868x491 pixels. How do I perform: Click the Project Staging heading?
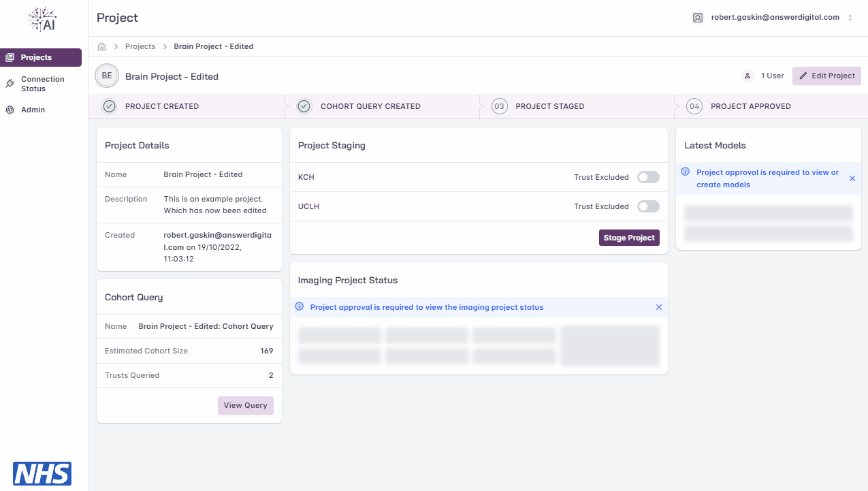point(332,145)
